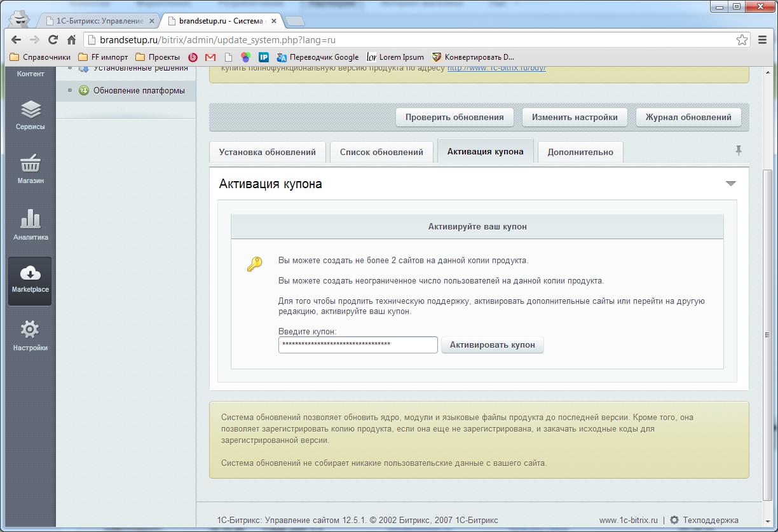
Task: Bookmark this page with the star icon
Action: pos(742,39)
